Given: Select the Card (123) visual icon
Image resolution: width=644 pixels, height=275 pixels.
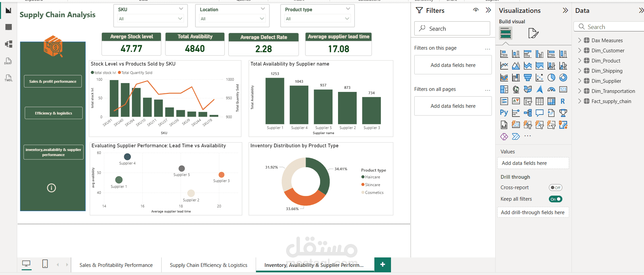Looking at the screenshot, I should [563, 90].
